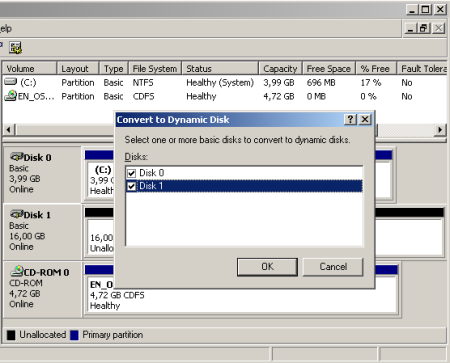This screenshot has height=363, width=450.
Task: Click the 'Disk 1' highlighted list row text
Action: [151, 186]
